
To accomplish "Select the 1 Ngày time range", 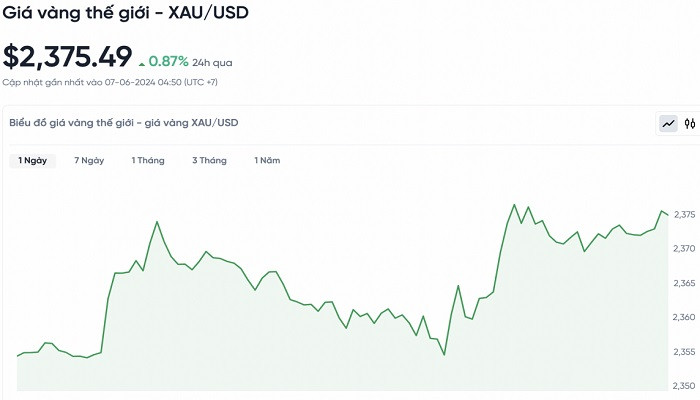I will 32,160.
